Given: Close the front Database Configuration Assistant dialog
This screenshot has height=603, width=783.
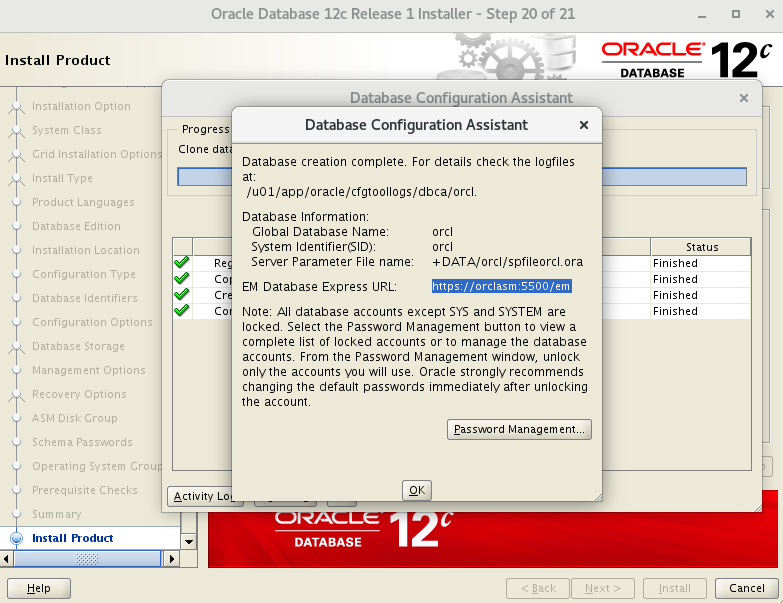Looking at the screenshot, I should tap(584, 125).
